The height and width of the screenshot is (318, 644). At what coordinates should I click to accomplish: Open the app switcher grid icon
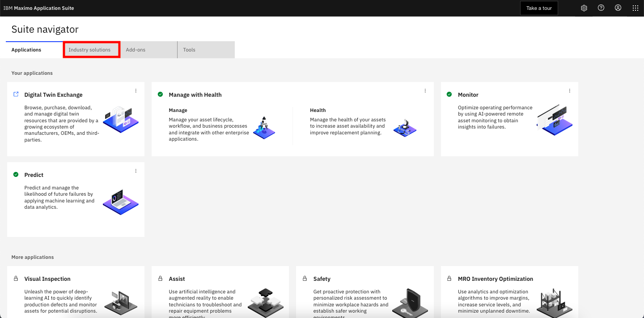636,8
